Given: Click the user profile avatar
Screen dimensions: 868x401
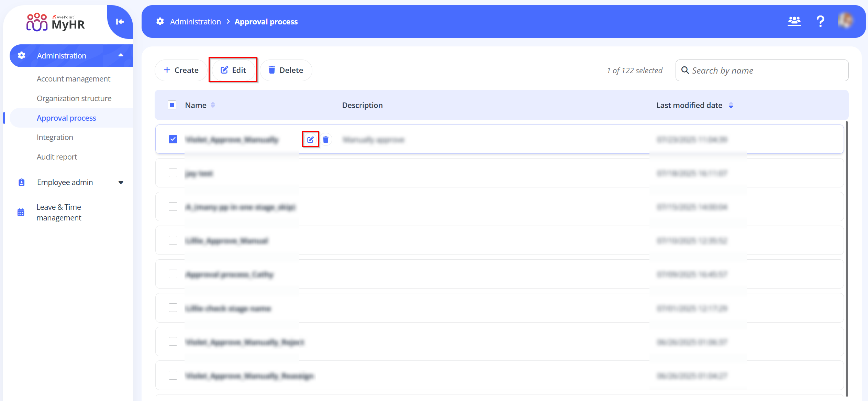Looking at the screenshot, I should [x=845, y=21].
